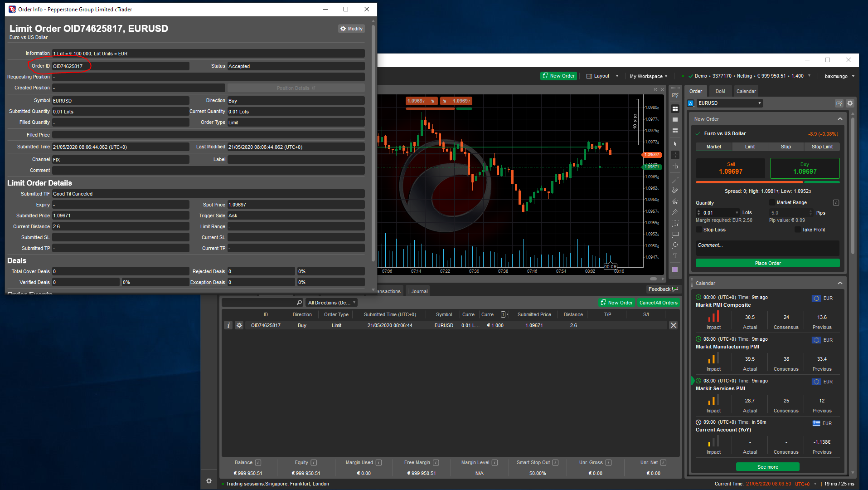Screen dimensions: 868x490
Task: Select Market order type
Action: pyautogui.click(x=714, y=147)
